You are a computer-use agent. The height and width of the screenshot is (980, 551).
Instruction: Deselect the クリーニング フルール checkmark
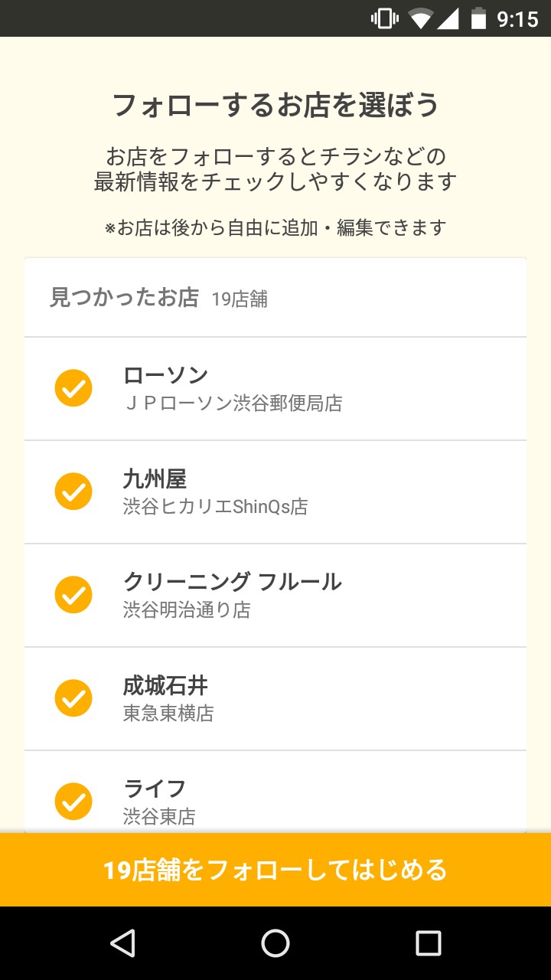click(73, 595)
